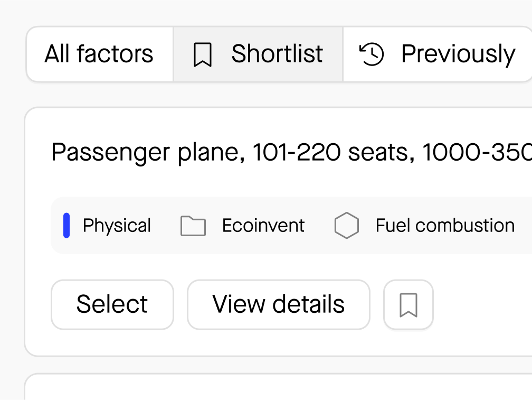The width and height of the screenshot is (532, 400).
Task: Click the folder icon next to Ecoinvent
Action: pyautogui.click(x=193, y=226)
